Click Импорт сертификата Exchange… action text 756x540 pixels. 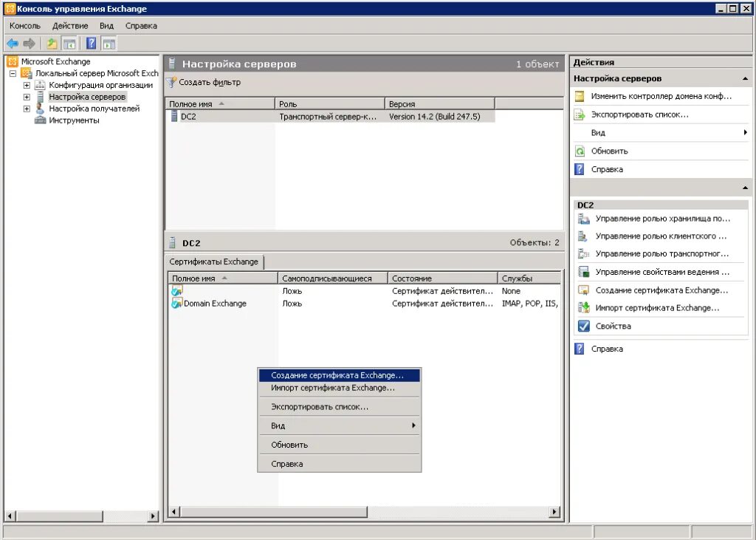(658, 308)
